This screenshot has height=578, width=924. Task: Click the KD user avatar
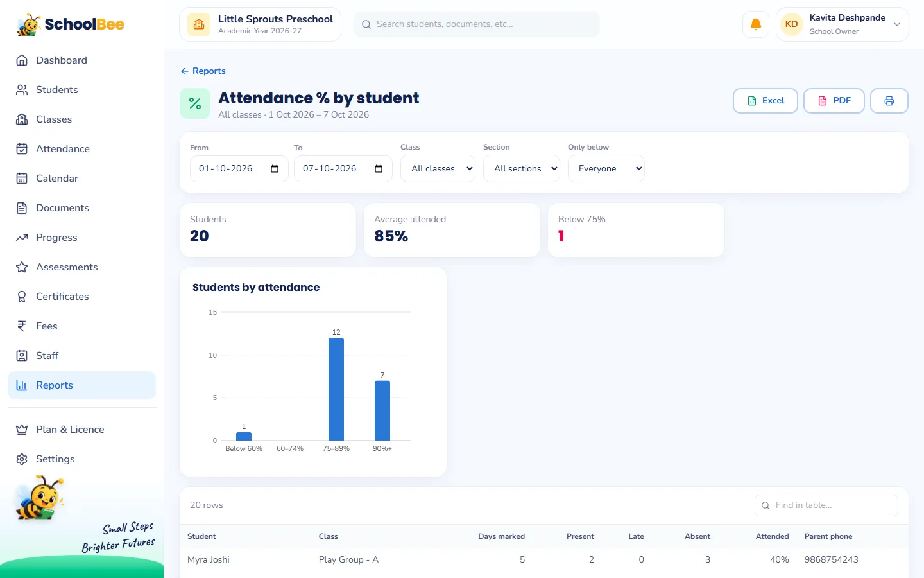(x=792, y=24)
